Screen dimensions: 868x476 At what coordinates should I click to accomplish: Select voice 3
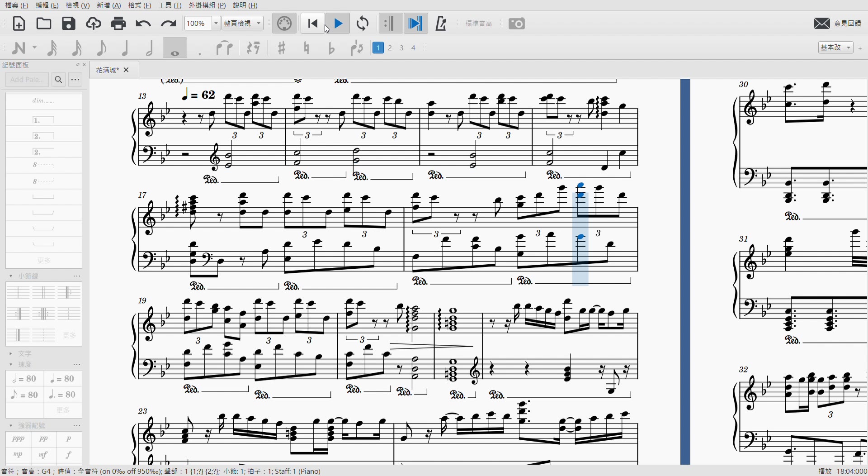(x=401, y=48)
